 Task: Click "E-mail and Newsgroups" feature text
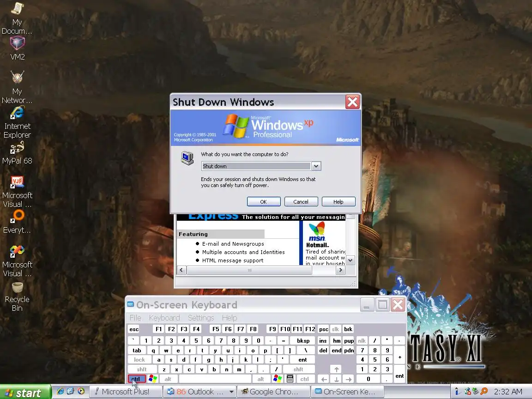(233, 244)
